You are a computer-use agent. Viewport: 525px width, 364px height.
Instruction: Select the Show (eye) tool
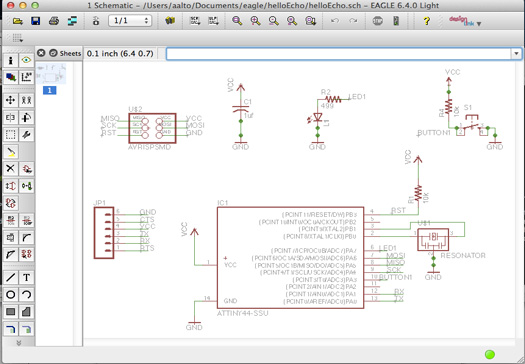(26, 61)
